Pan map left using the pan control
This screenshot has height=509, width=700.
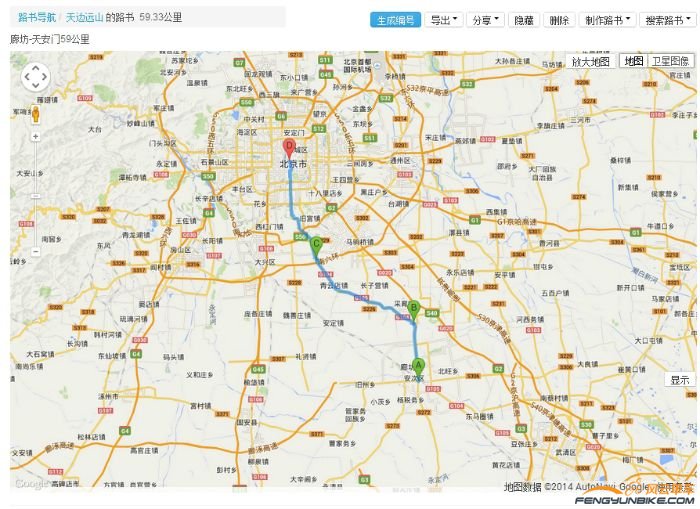24,77
